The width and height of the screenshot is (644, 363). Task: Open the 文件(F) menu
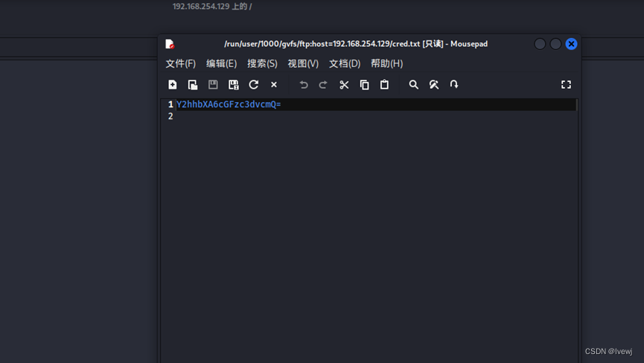(x=181, y=63)
